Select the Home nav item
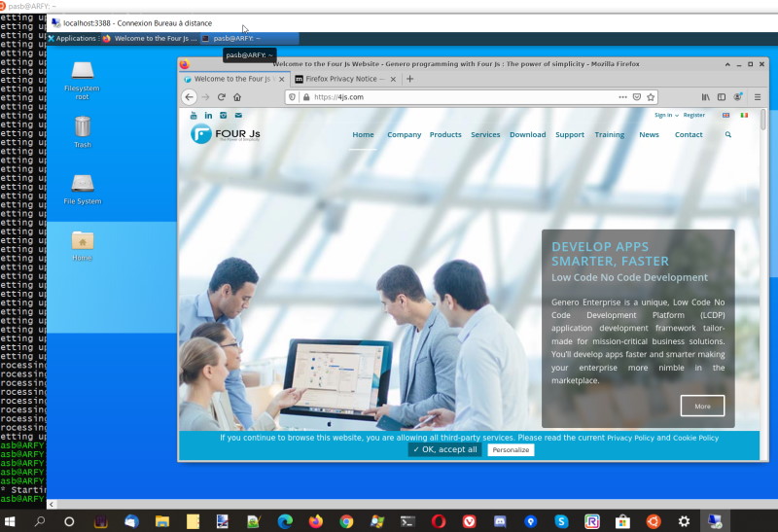Image resolution: width=778 pixels, height=532 pixels. click(363, 134)
